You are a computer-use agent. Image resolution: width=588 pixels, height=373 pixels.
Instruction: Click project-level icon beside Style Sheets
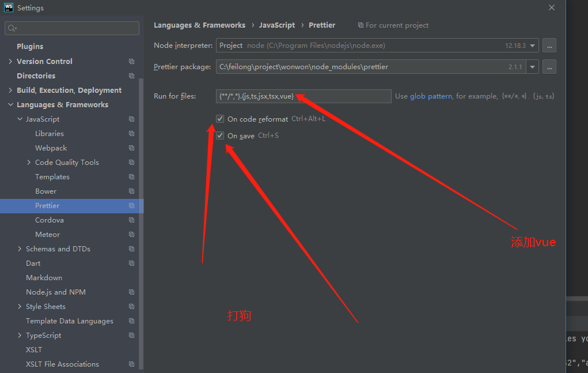132,307
